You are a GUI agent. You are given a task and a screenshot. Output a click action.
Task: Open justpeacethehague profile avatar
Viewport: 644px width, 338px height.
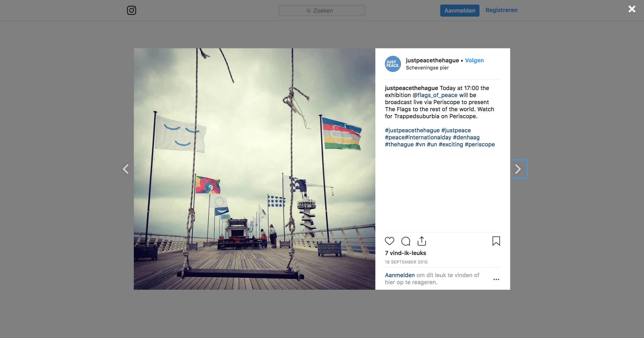[x=393, y=64]
